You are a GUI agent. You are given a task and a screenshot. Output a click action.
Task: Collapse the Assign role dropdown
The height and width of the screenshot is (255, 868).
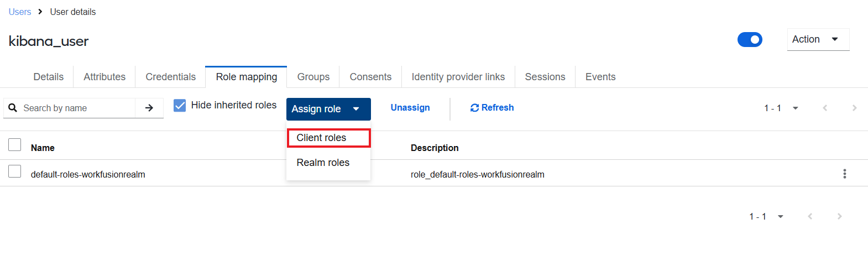click(x=328, y=109)
